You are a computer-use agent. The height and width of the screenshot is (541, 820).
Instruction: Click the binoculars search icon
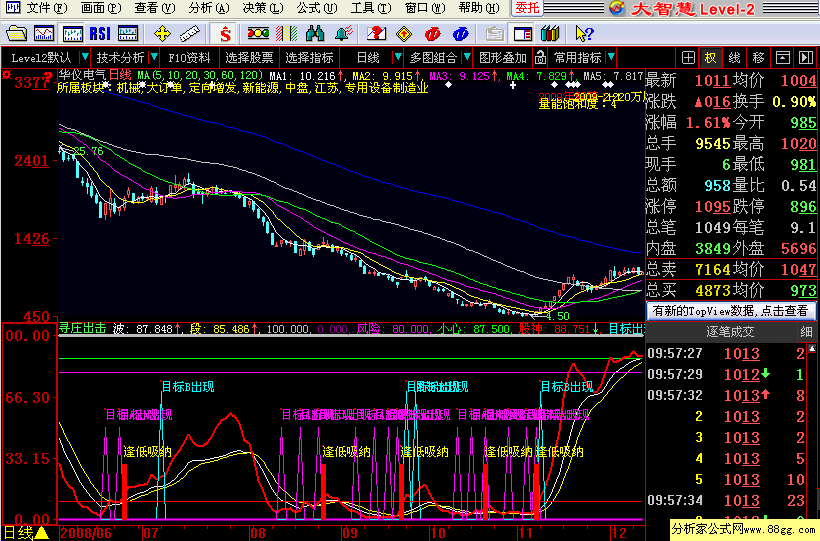pos(315,34)
